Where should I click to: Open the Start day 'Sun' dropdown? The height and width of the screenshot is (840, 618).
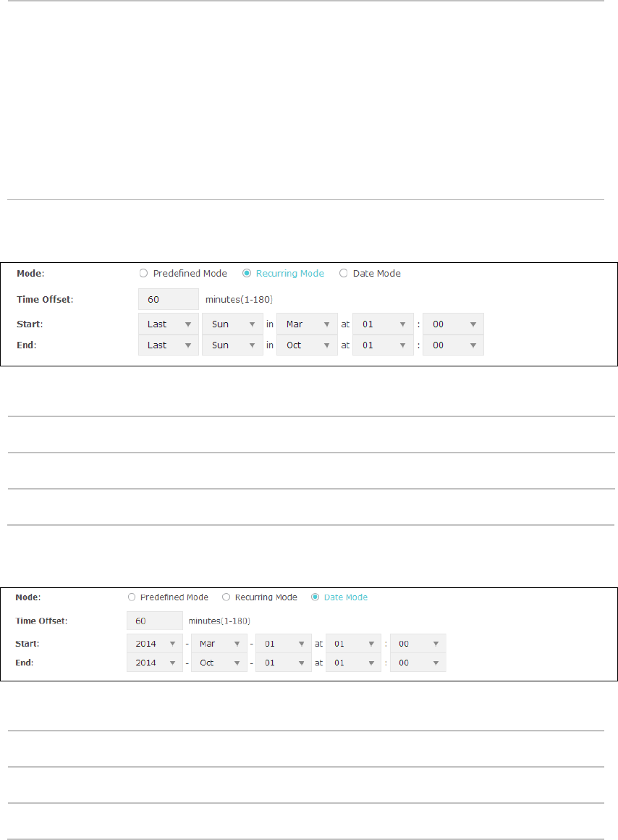(232, 324)
